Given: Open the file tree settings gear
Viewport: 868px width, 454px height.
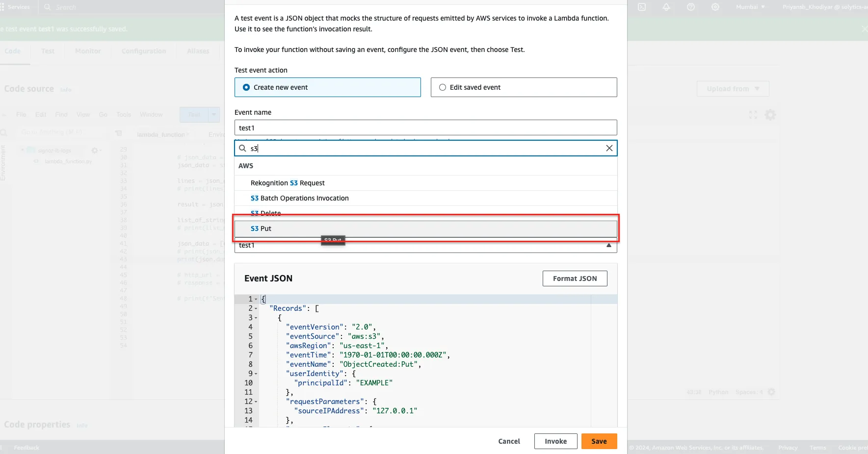Looking at the screenshot, I should 95,151.
